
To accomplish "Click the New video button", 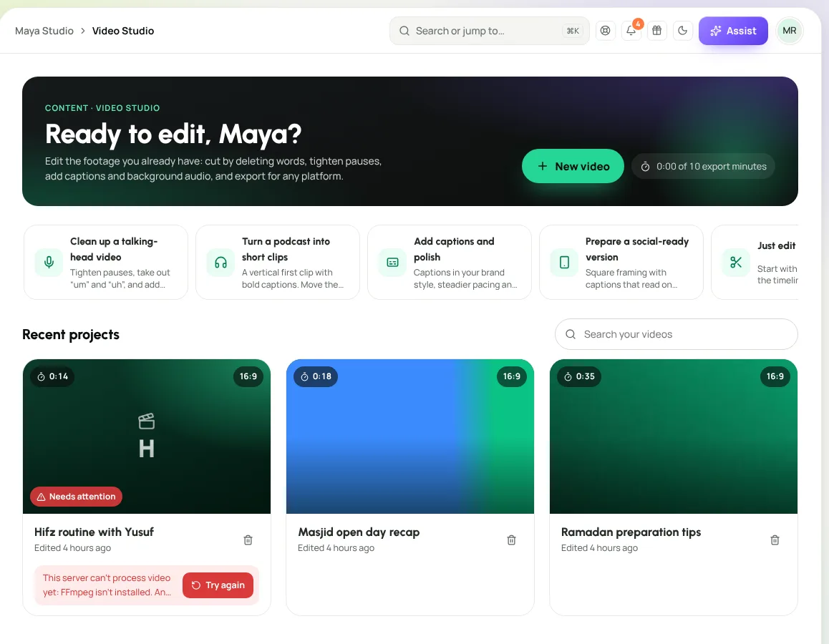I will tap(573, 167).
